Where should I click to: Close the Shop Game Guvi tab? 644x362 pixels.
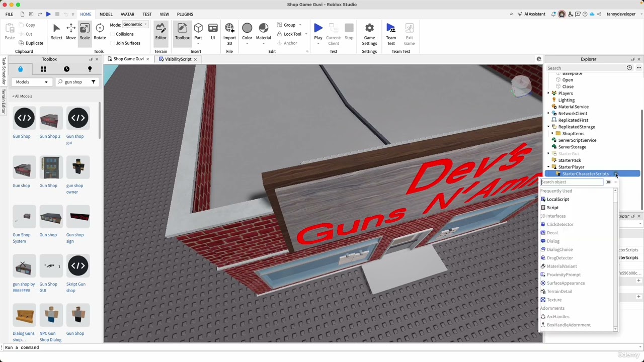[147, 59]
